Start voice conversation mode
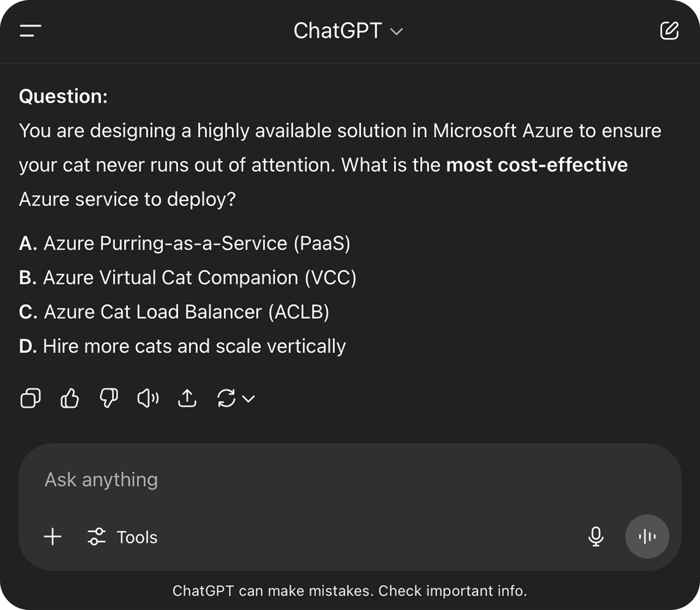This screenshot has width=700, height=610. (647, 536)
